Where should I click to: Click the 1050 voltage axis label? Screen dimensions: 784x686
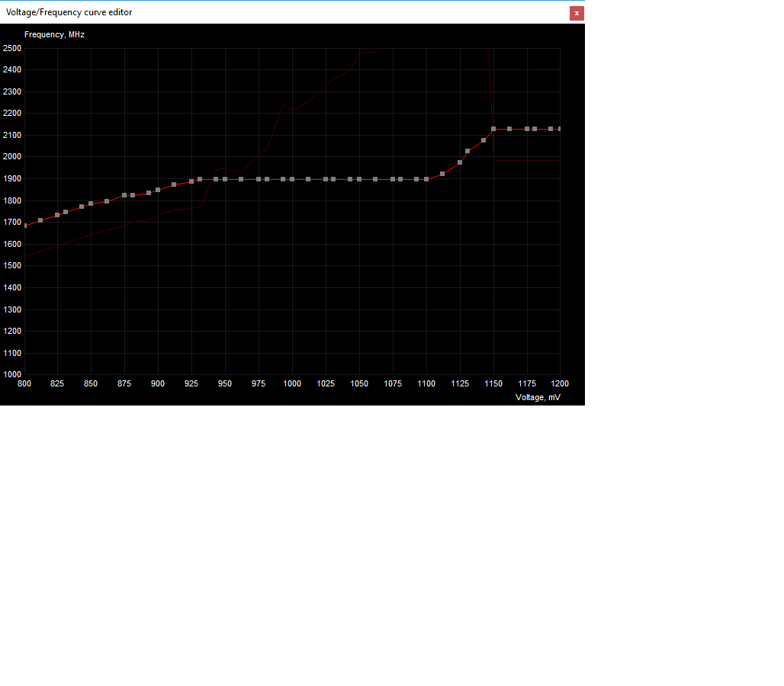(359, 383)
